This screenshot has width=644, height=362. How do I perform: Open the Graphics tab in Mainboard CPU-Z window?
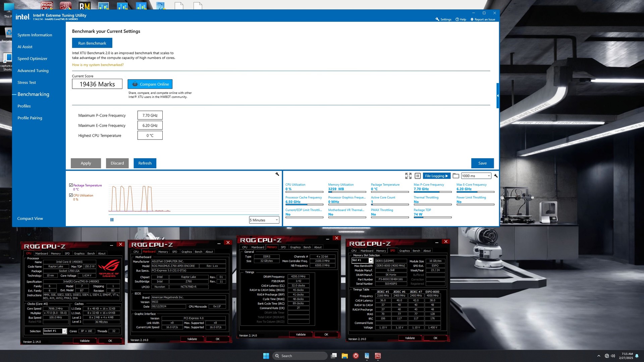pos(186,252)
